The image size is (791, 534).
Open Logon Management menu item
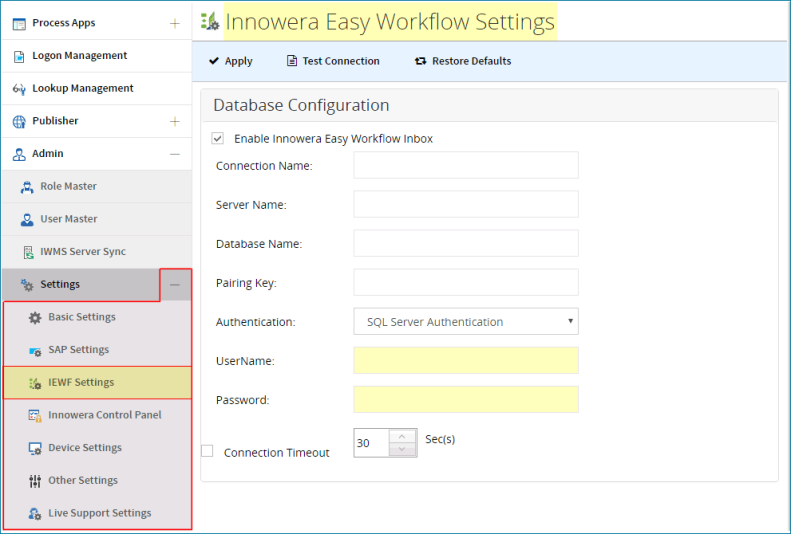click(x=96, y=56)
